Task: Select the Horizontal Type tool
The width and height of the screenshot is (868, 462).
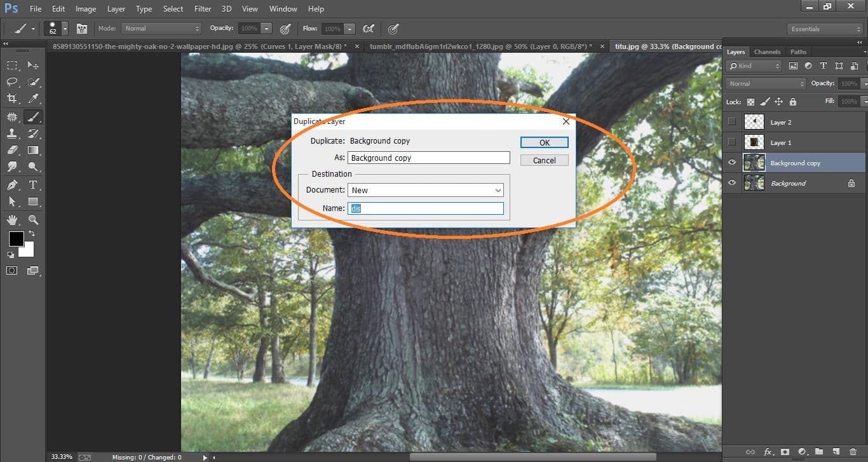Action: [33, 184]
